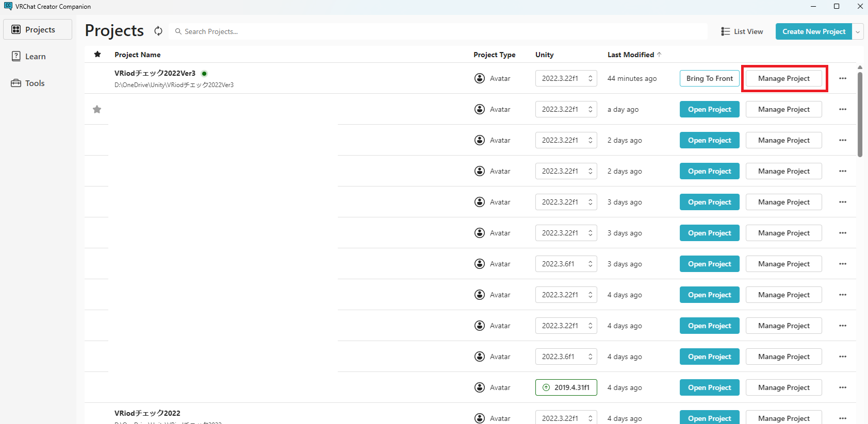
Task: Click Avatar icon in the VRiodチェック2022 row
Action: (480, 418)
